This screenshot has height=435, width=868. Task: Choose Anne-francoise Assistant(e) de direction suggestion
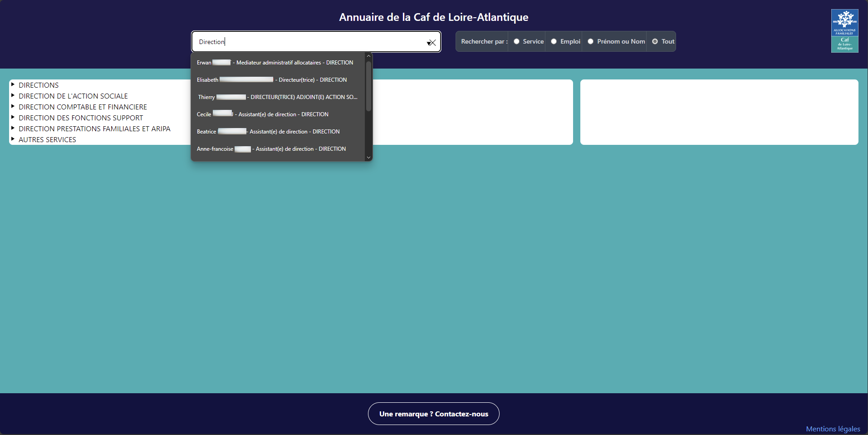coord(278,149)
